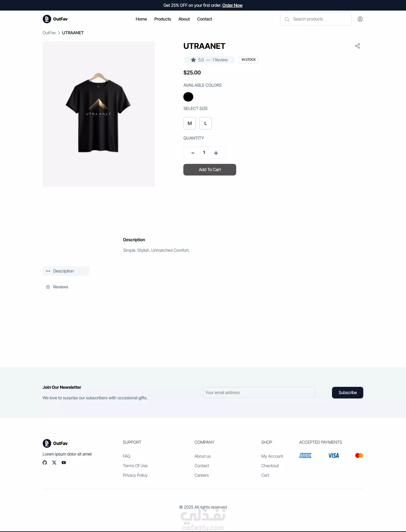The image size is (406, 532).
Task: Click the share icon beside product title
Action: pyautogui.click(x=357, y=46)
